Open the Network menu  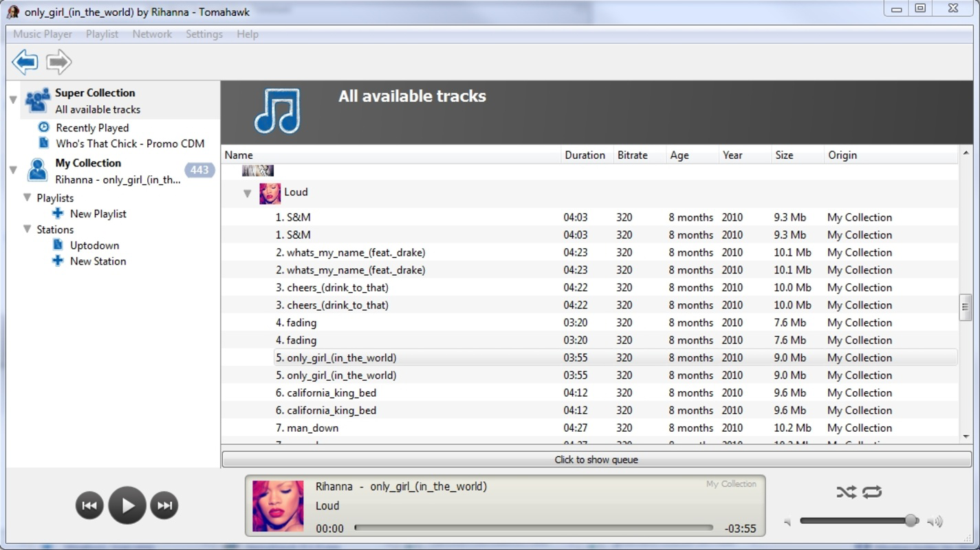[x=152, y=34]
